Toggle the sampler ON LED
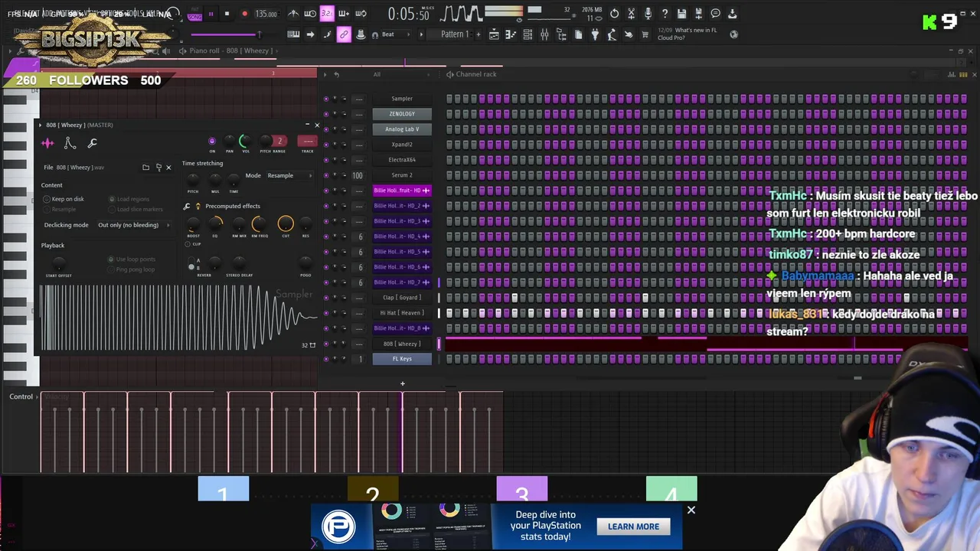The width and height of the screenshot is (980, 551). tap(212, 141)
